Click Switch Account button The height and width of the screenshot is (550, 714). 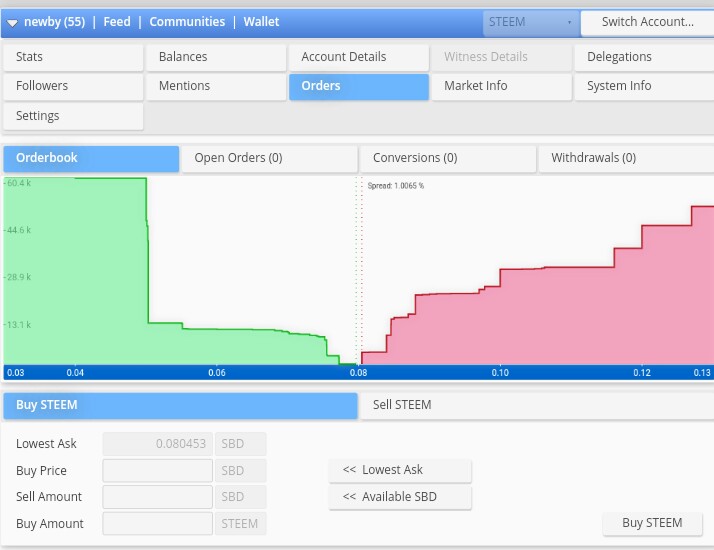pos(648,22)
